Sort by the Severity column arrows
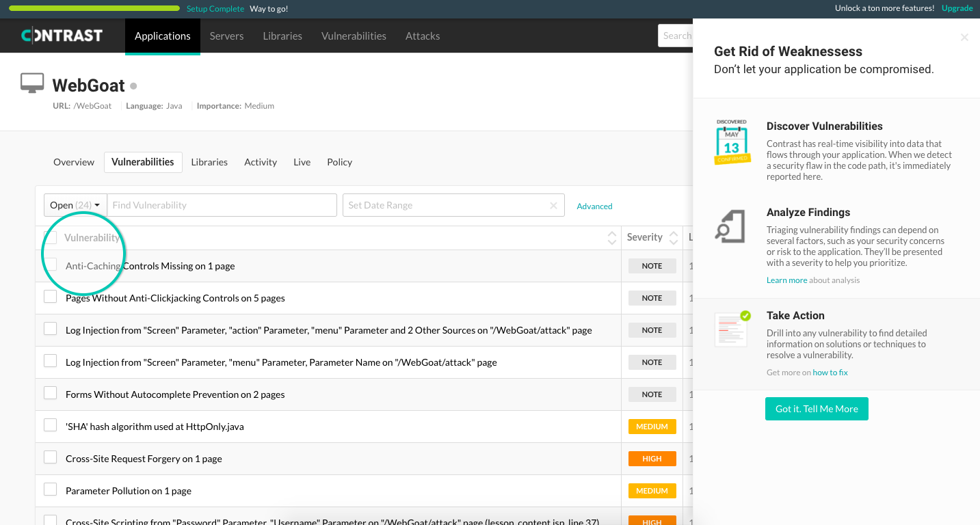The width and height of the screenshot is (980, 525). pos(674,237)
